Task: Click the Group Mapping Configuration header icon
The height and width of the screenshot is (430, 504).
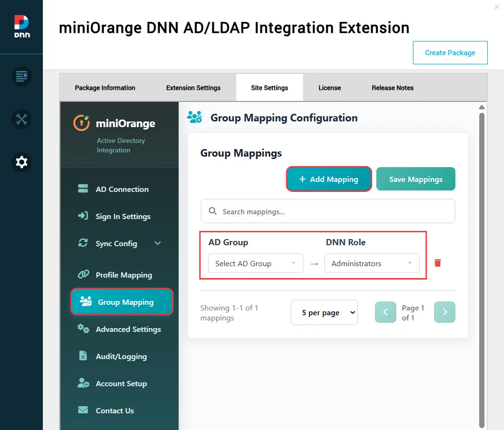Action: coord(194,117)
